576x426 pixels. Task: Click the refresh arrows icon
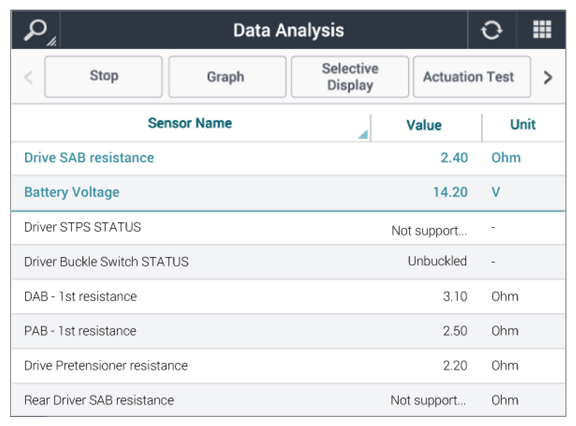pos(492,30)
